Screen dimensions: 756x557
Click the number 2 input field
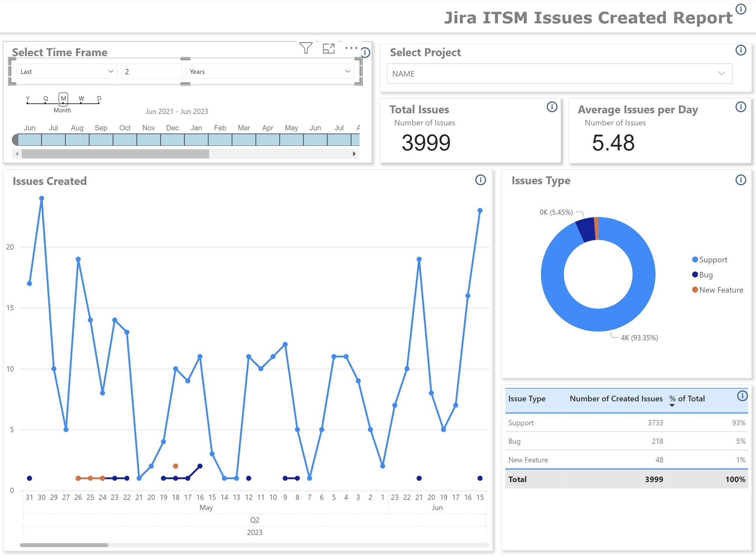point(151,72)
